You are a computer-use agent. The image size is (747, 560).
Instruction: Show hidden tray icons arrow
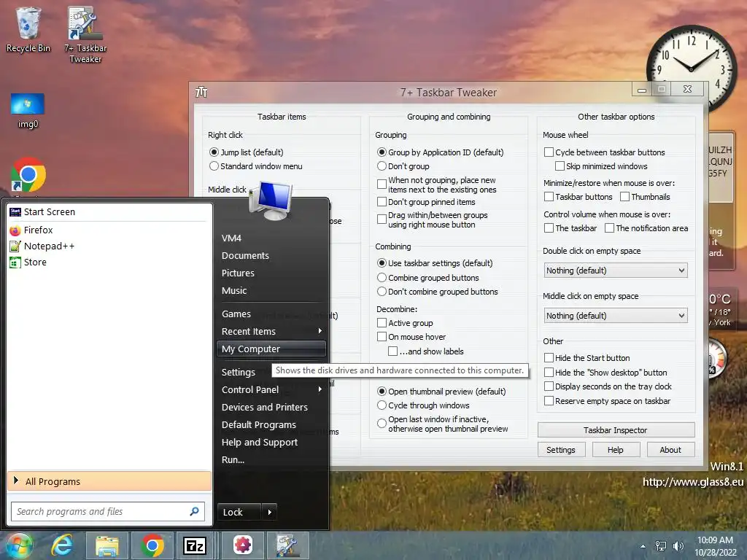643,546
